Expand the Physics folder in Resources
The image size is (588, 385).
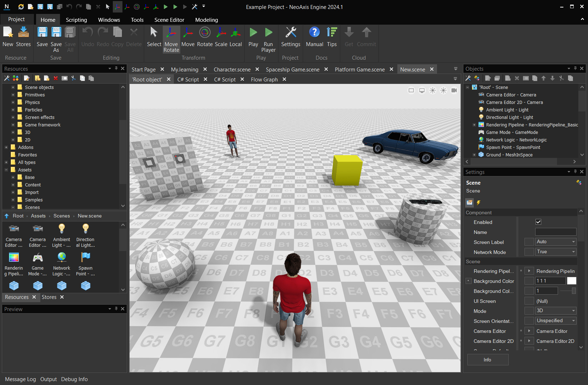pos(13,102)
